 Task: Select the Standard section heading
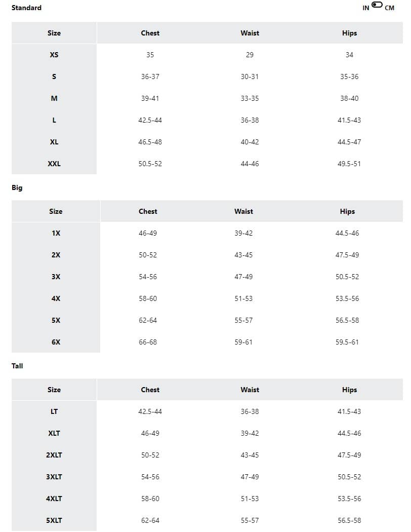pos(26,8)
